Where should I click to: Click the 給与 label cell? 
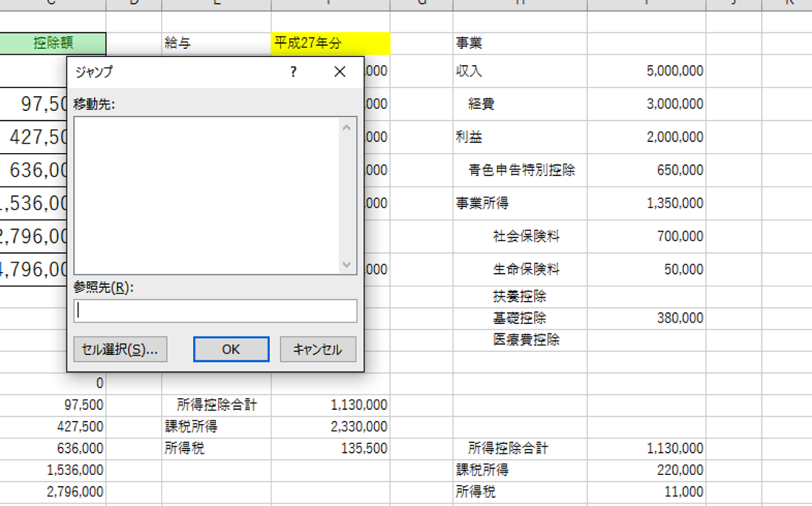pos(178,44)
